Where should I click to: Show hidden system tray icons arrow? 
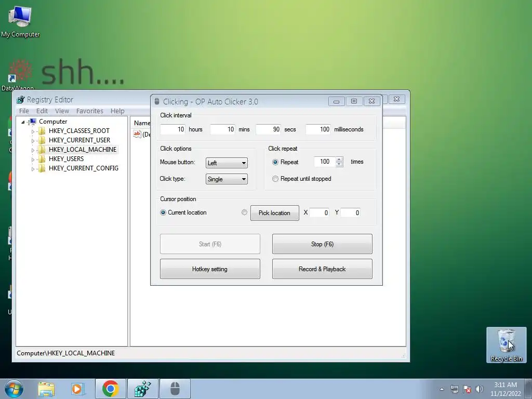[442, 389]
